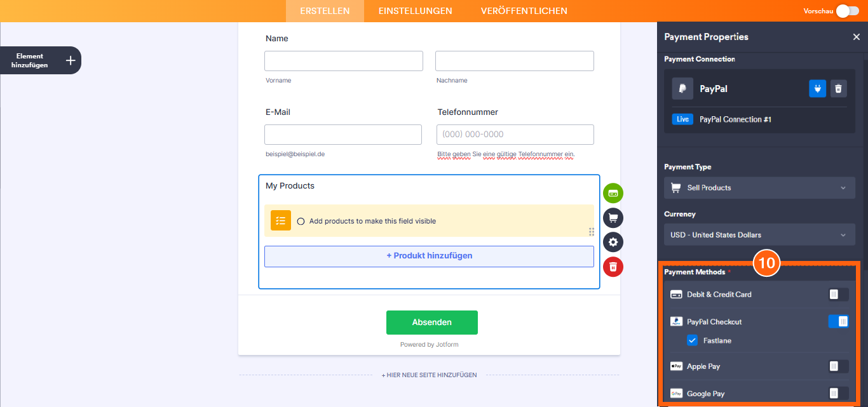Screen dimensions: 868x407
Task: Open the VERÖFFENTLICHEN tab
Action: 524,11
